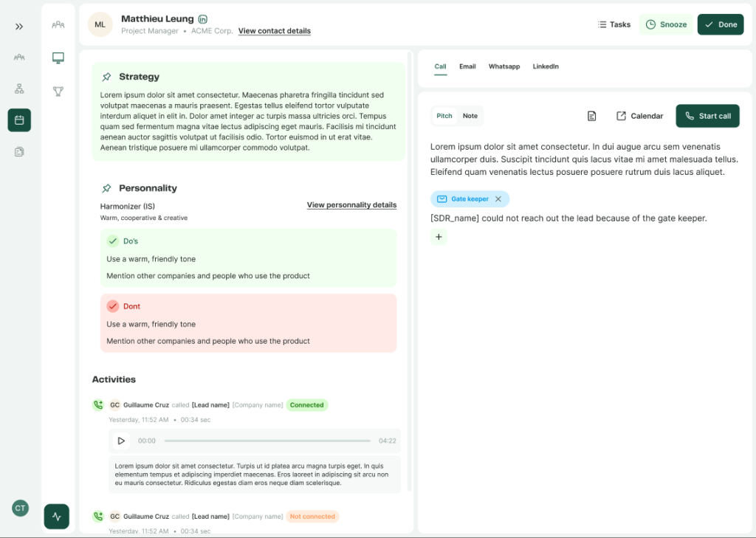The image size is (756, 538).
Task: Switch to the Email tab
Action: coord(467,66)
